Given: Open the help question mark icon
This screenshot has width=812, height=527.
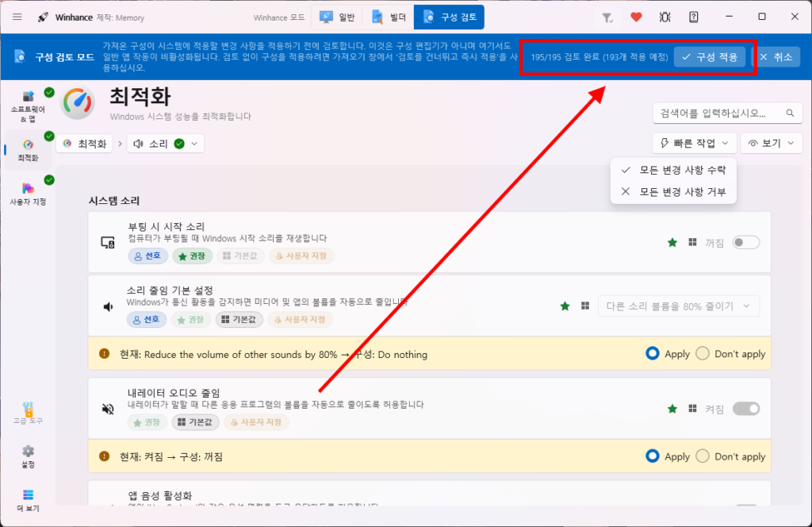Looking at the screenshot, I should (x=693, y=17).
